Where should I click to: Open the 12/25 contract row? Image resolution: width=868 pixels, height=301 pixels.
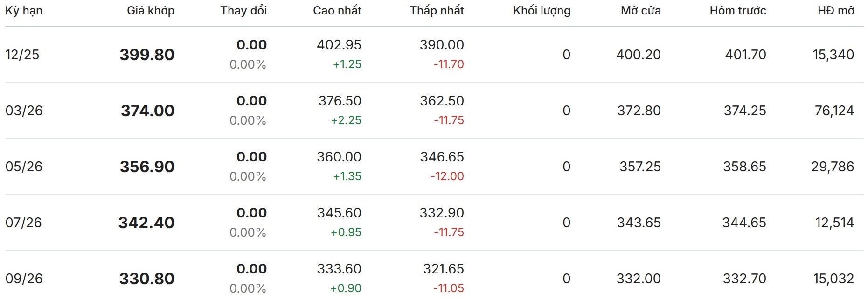point(22,55)
